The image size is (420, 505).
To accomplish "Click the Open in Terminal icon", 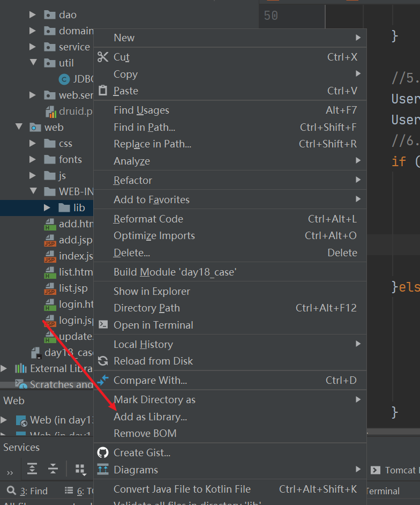I will pyautogui.click(x=103, y=324).
